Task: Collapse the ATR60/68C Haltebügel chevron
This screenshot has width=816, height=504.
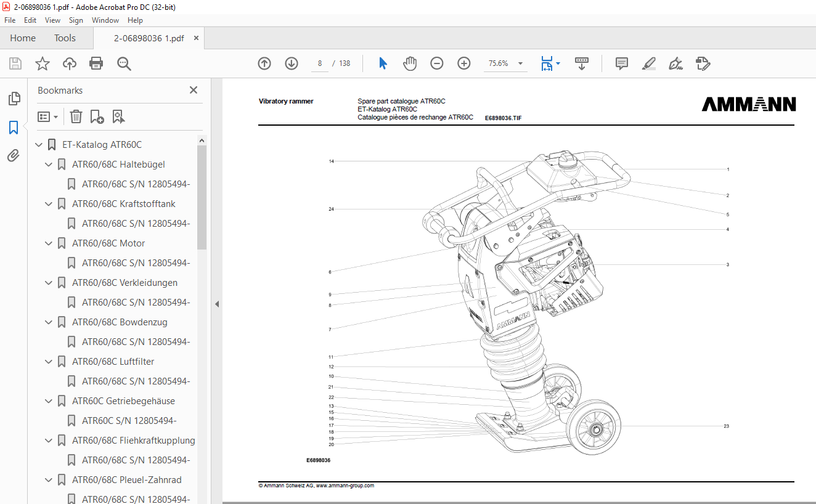Action: pyautogui.click(x=49, y=165)
